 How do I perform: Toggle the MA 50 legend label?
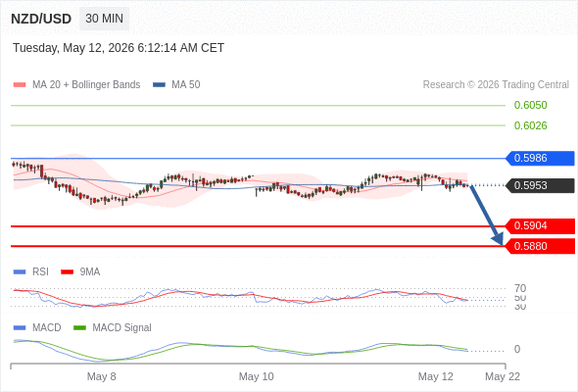pos(186,85)
